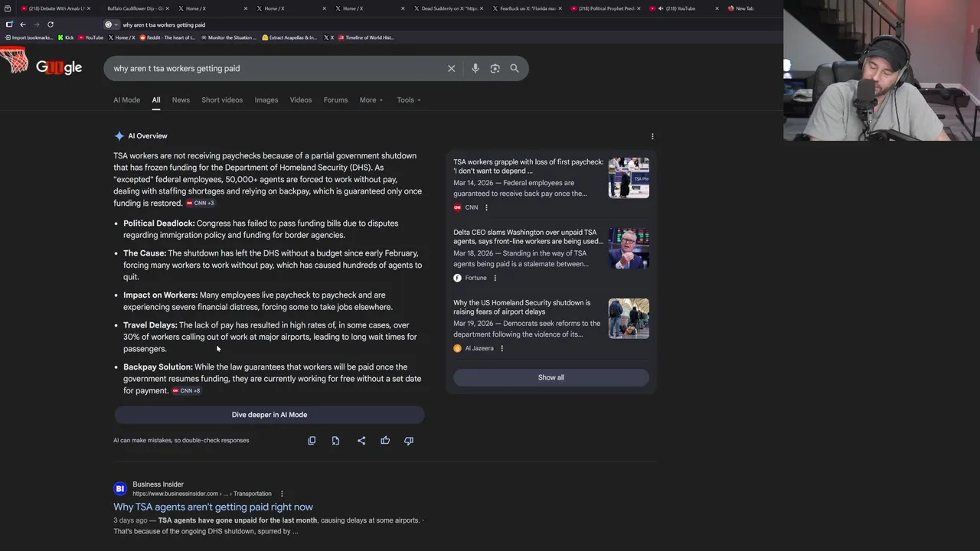Switch to the Videos tab

click(x=301, y=100)
